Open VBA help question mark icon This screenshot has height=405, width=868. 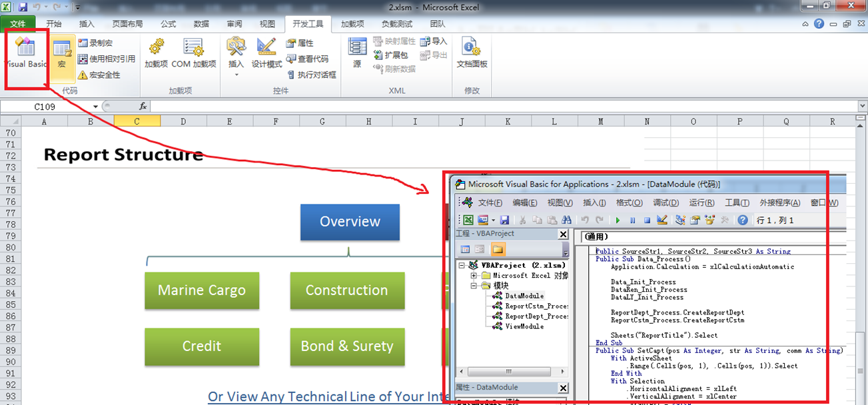tap(743, 220)
